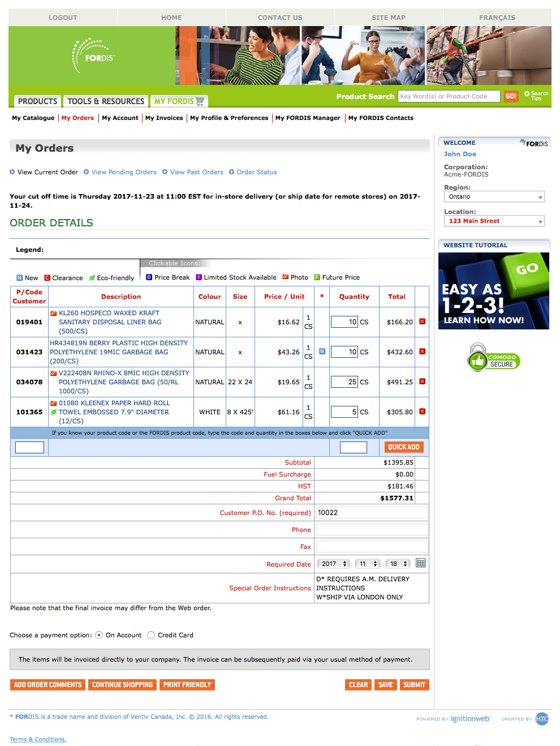This screenshot has width=560, height=746.
Task: Click the Comodo Secure badge
Action: (494, 359)
